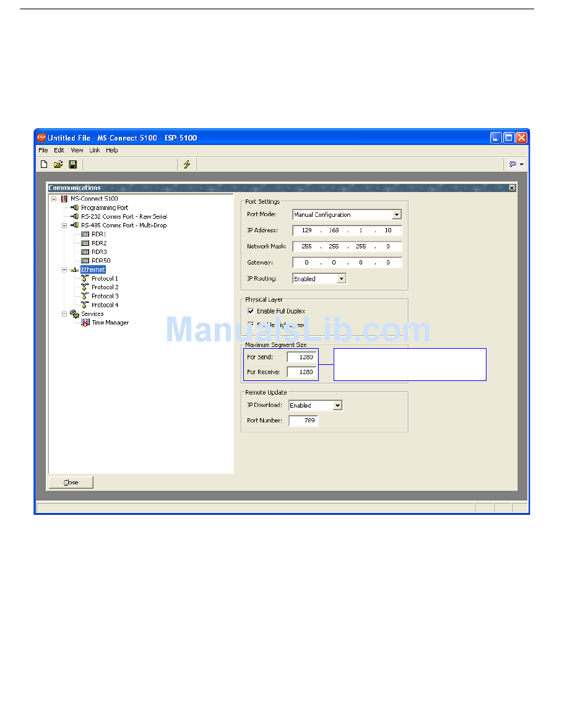Viewport: 588px width, 726px height.
Task: Select the Services node
Action: [x=92, y=313]
